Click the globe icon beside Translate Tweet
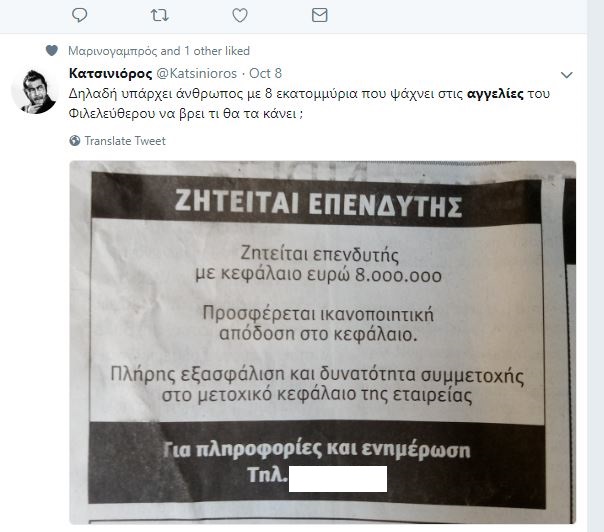Viewport: 604px width, 532px height. pos(74,141)
